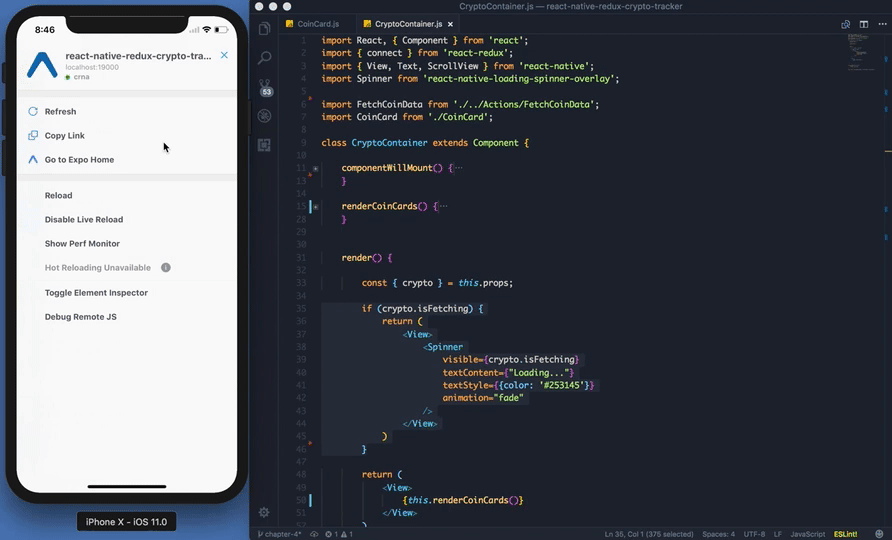Open Source Control view with 53 badge
Viewport: 892px width, 540px height.
[265, 88]
